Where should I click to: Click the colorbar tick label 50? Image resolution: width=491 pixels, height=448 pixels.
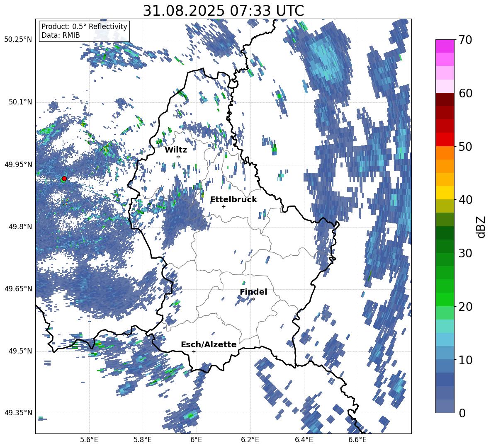pyautogui.click(x=465, y=146)
